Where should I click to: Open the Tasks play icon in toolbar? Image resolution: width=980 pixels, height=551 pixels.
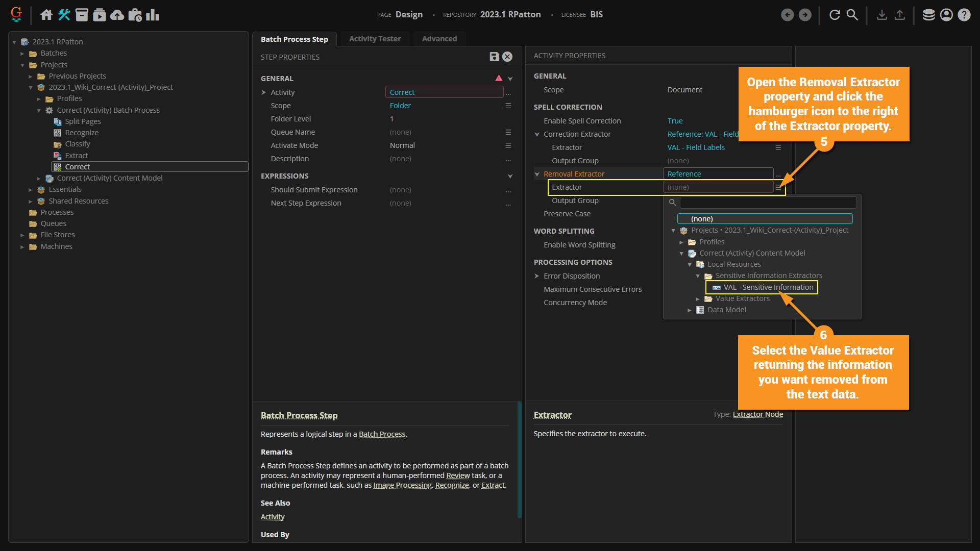point(100,15)
